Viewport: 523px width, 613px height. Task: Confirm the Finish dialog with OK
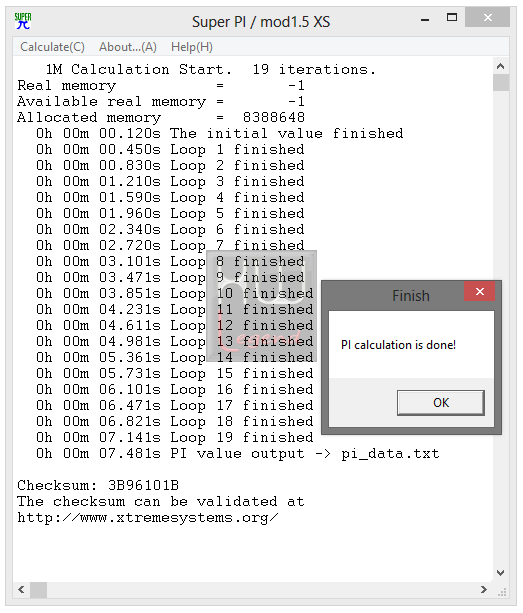click(441, 403)
